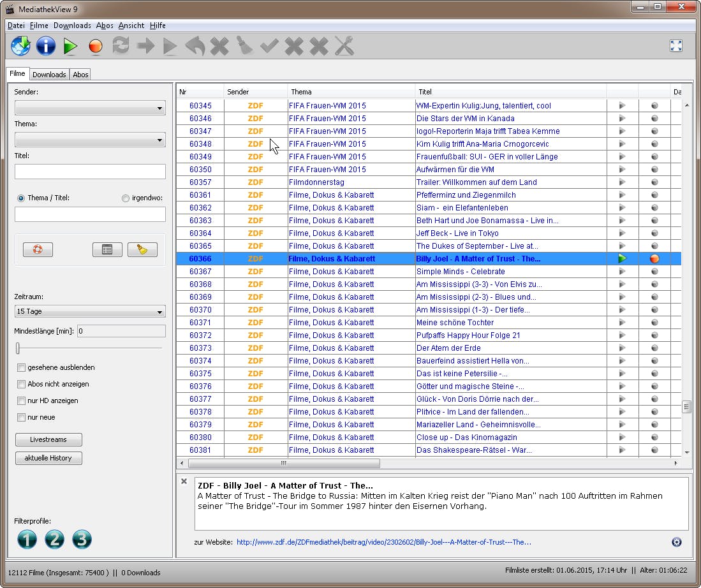Click aktuelle History button

tap(48, 458)
